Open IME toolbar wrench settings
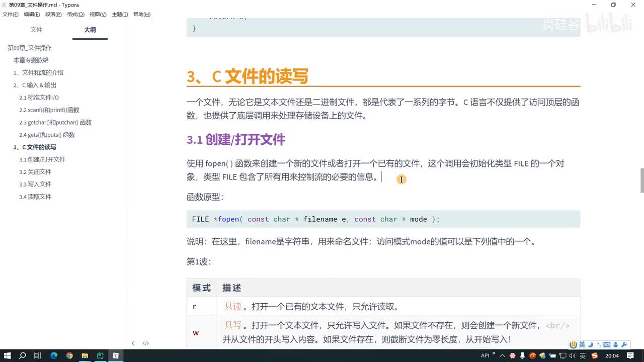This screenshot has height=362, width=644. point(624,344)
